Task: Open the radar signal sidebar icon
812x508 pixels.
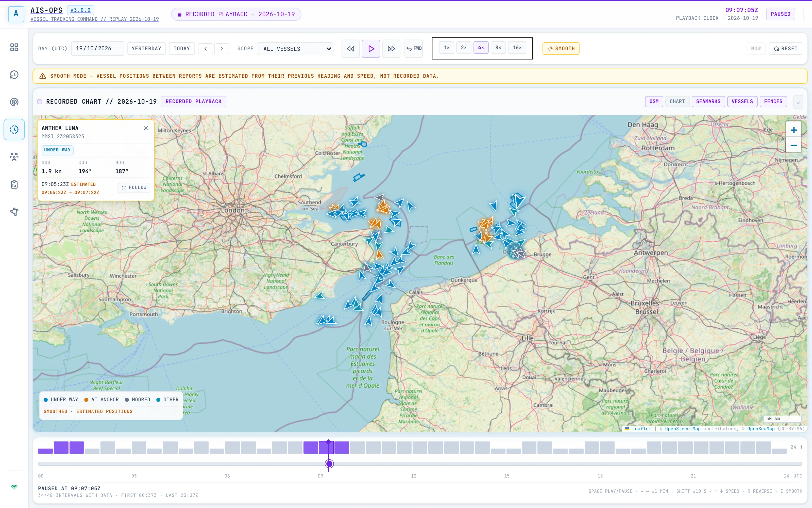Action: pyautogui.click(x=14, y=102)
